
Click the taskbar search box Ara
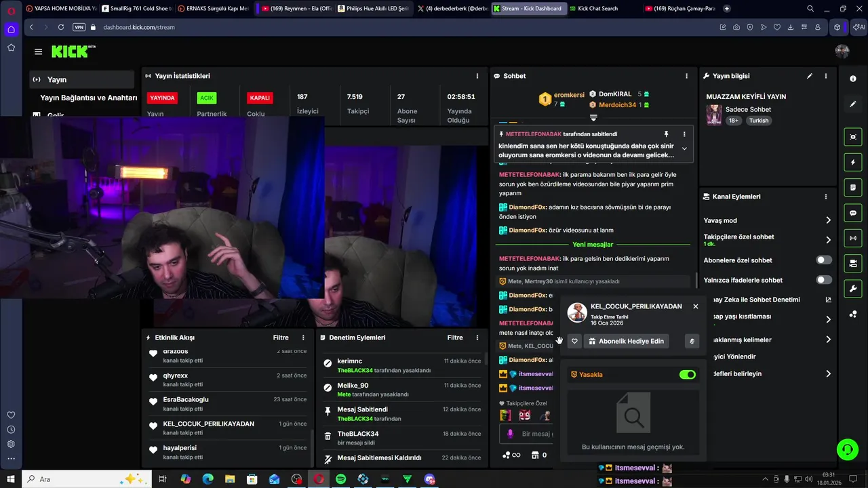[x=87, y=479]
